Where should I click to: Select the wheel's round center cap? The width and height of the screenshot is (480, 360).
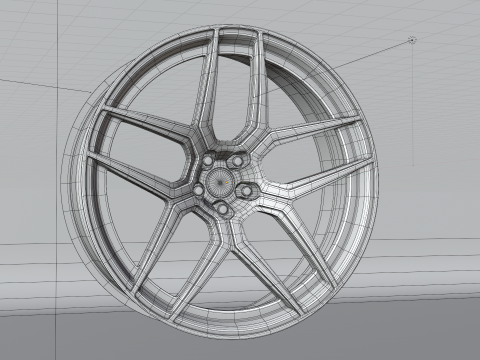pos(219,182)
